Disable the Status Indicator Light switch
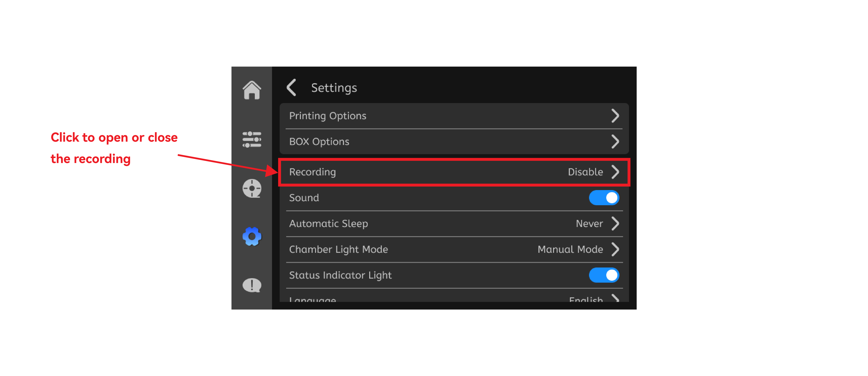The image size is (868, 376). point(604,275)
